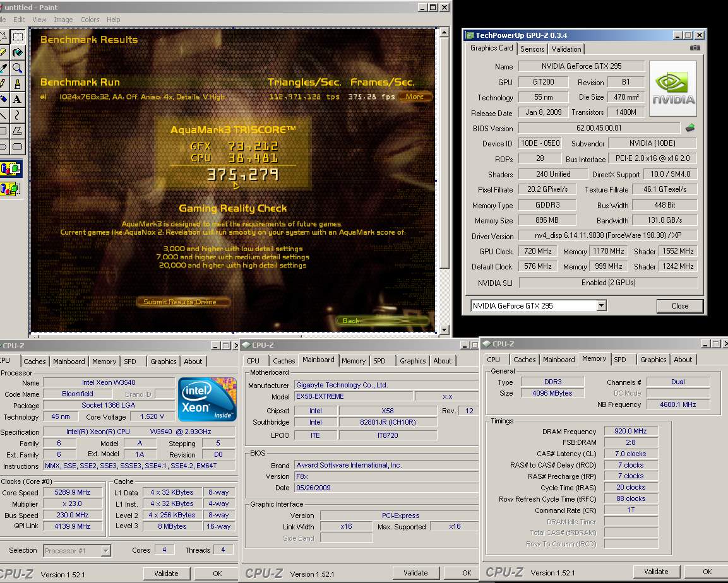Click the NB Frequency 4600.1 MHz value
The width and height of the screenshot is (728, 583).
point(678,404)
